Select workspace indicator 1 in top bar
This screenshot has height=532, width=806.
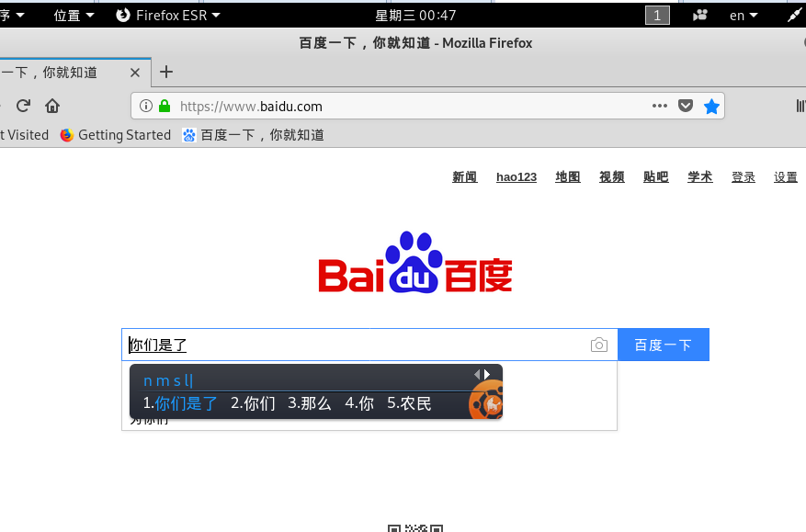tap(657, 16)
